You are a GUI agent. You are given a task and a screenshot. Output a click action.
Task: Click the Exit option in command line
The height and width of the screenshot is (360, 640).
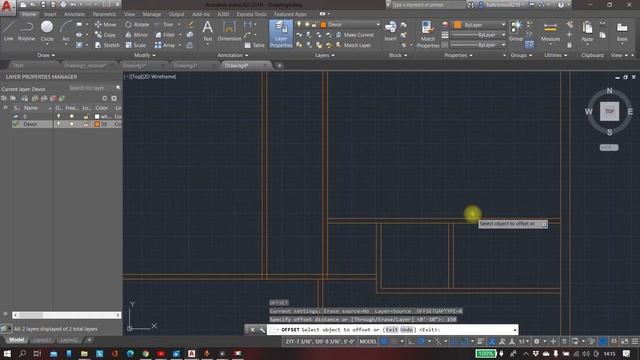coord(391,329)
